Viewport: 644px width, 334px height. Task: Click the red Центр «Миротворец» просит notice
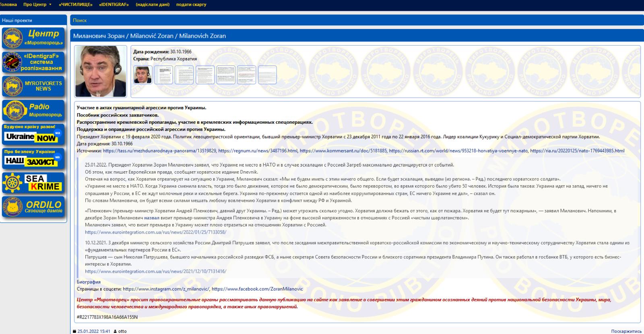coord(344,303)
